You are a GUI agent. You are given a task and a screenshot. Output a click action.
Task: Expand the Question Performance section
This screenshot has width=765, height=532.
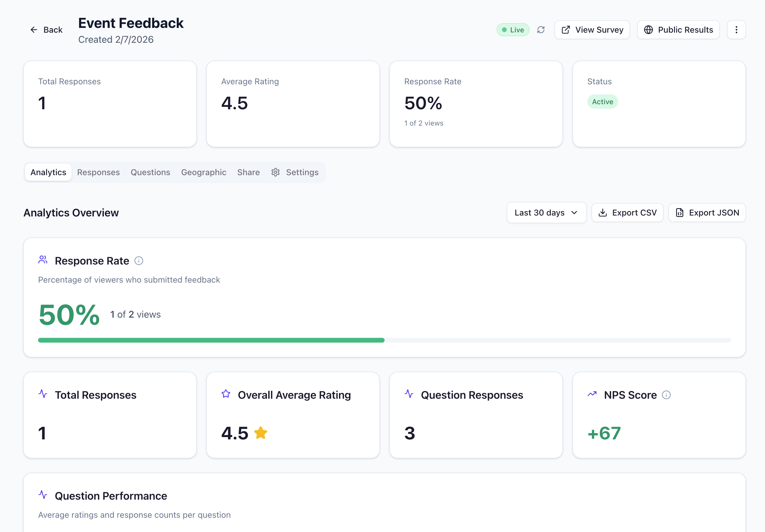(111, 496)
